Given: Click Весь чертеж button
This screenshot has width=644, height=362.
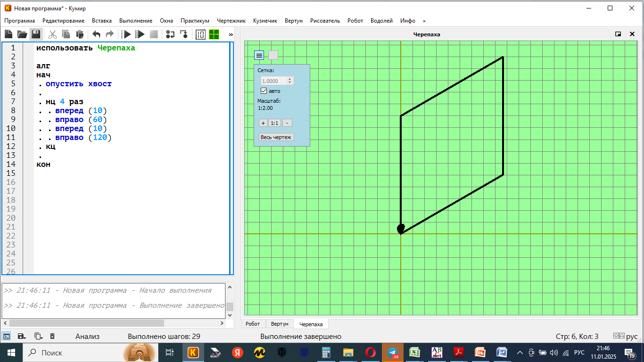Looking at the screenshot, I should coord(276,137).
